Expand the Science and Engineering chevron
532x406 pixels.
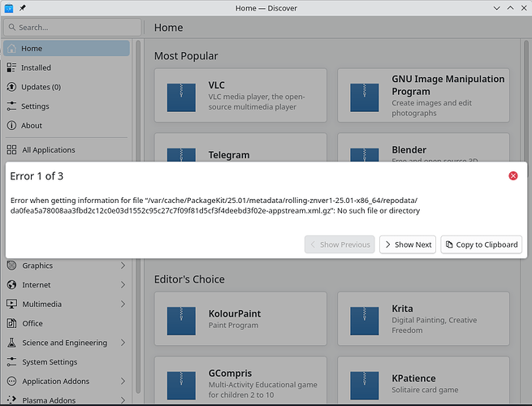click(x=123, y=343)
